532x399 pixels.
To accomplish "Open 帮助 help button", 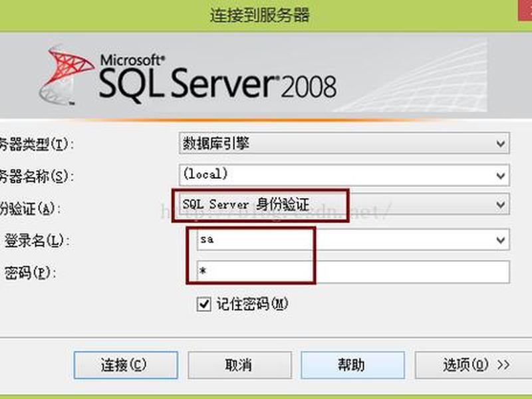I will pyautogui.click(x=352, y=365).
